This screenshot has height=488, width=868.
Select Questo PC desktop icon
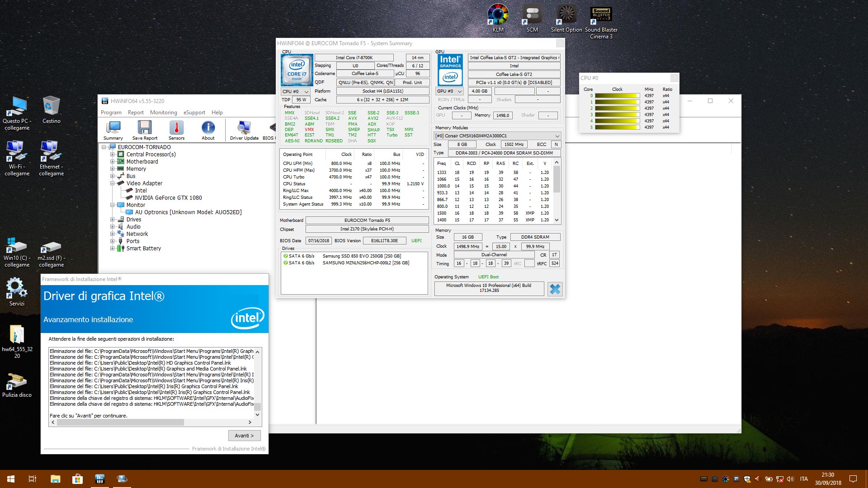[17, 113]
